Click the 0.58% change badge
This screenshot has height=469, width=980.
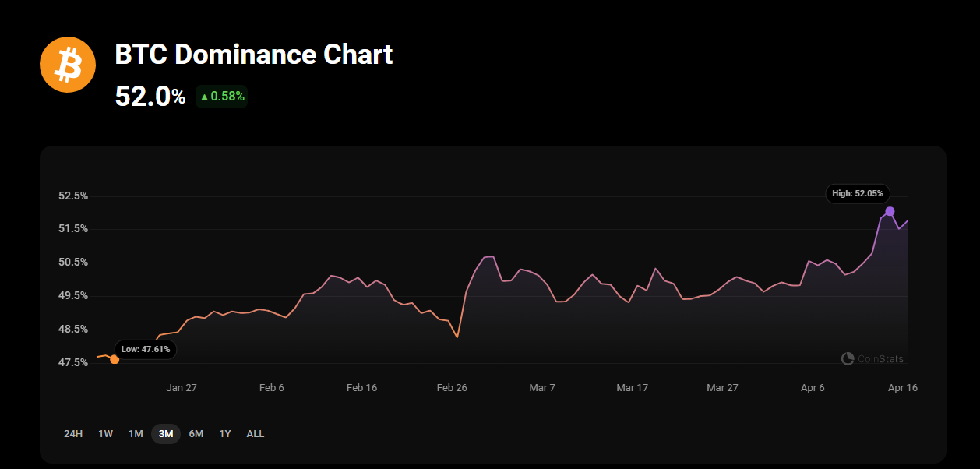[222, 97]
